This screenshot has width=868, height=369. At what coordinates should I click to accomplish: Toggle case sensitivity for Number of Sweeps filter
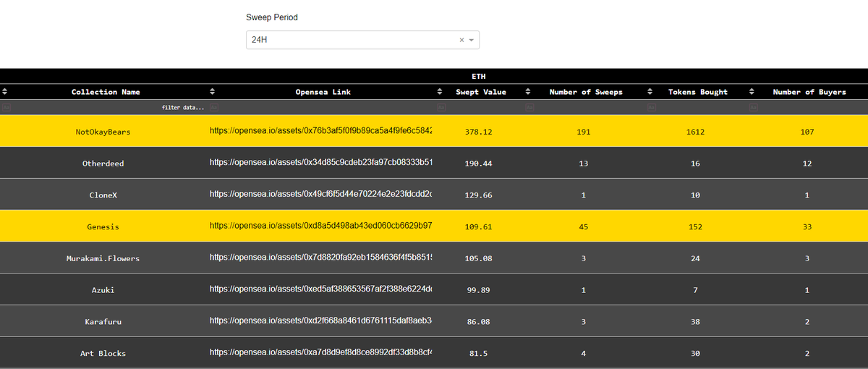click(x=529, y=108)
